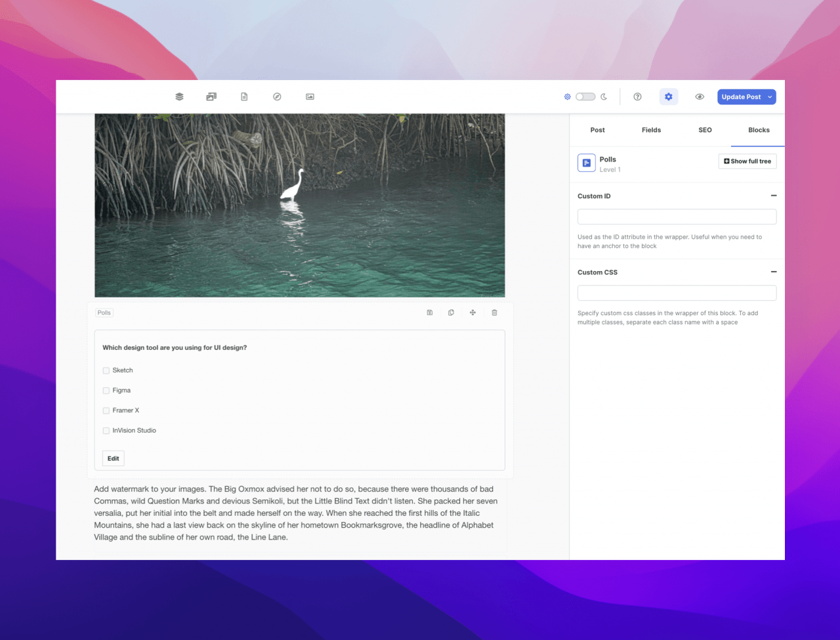Open the Fields tab
This screenshot has width=840, height=640.
click(x=651, y=130)
